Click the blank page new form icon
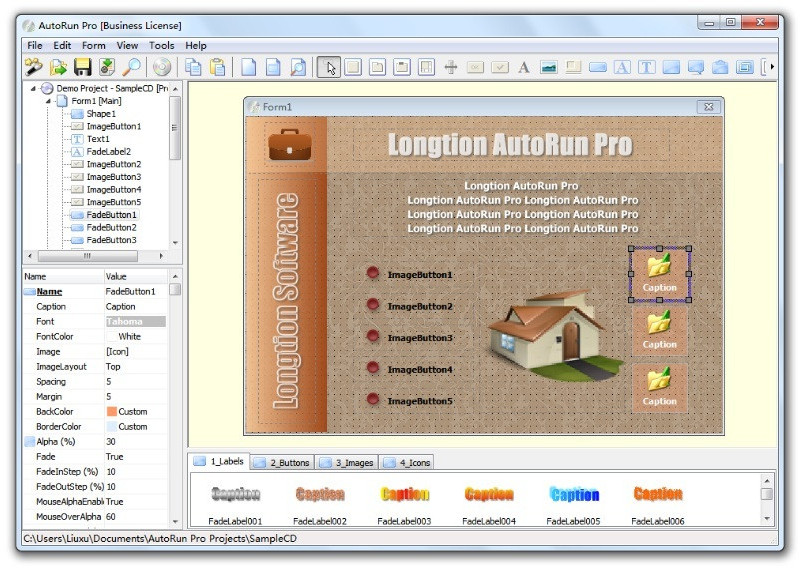 point(248,67)
